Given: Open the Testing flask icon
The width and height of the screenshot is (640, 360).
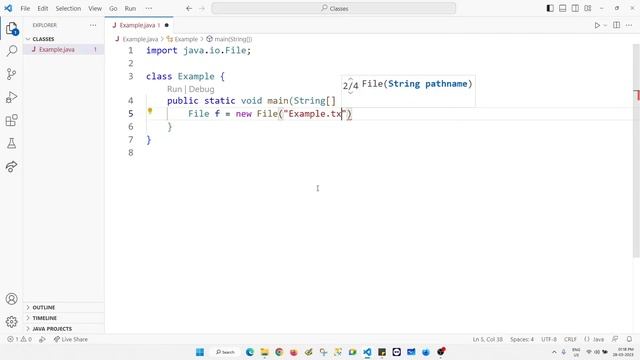Looking at the screenshot, I should coord(11,143).
